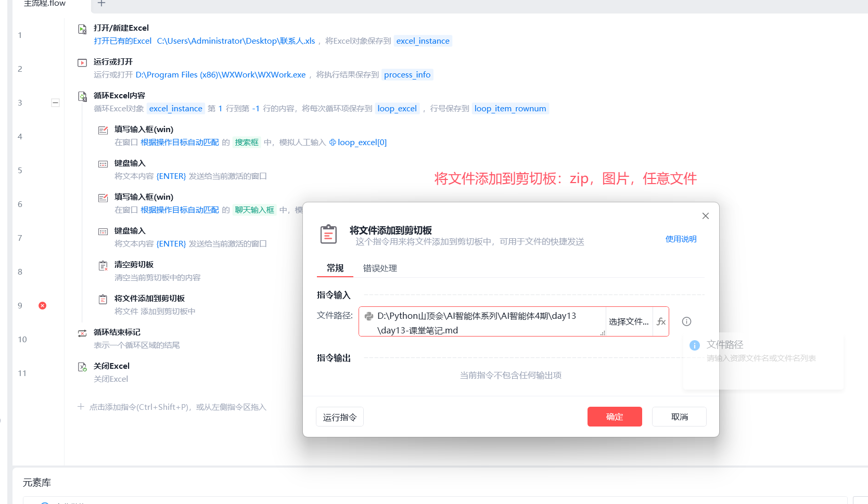Select the 关闭Excel step title
The height and width of the screenshot is (504, 868).
[111, 366]
